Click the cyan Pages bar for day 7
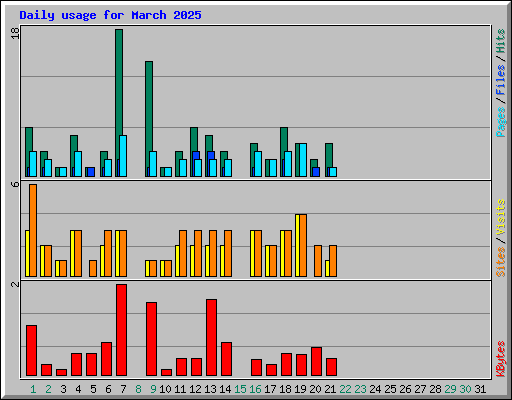This screenshot has width=512, height=400. pos(123,156)
